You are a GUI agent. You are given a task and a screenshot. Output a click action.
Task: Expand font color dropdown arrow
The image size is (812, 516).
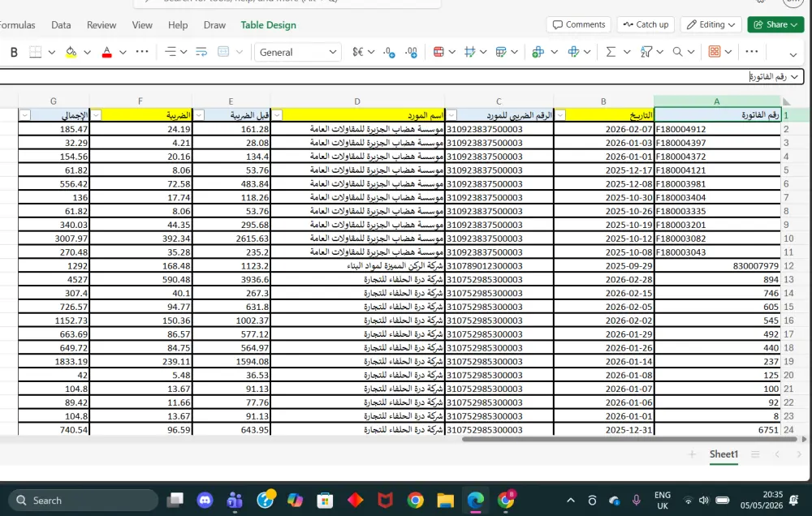click(x=123, y=52)
